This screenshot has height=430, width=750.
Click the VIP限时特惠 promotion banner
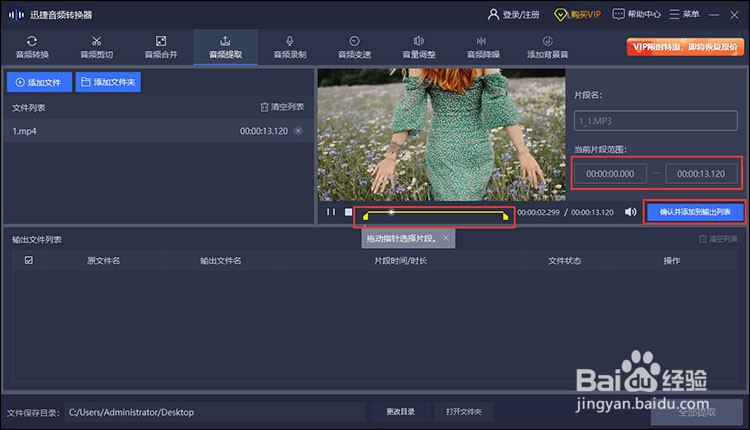[685, 47]
